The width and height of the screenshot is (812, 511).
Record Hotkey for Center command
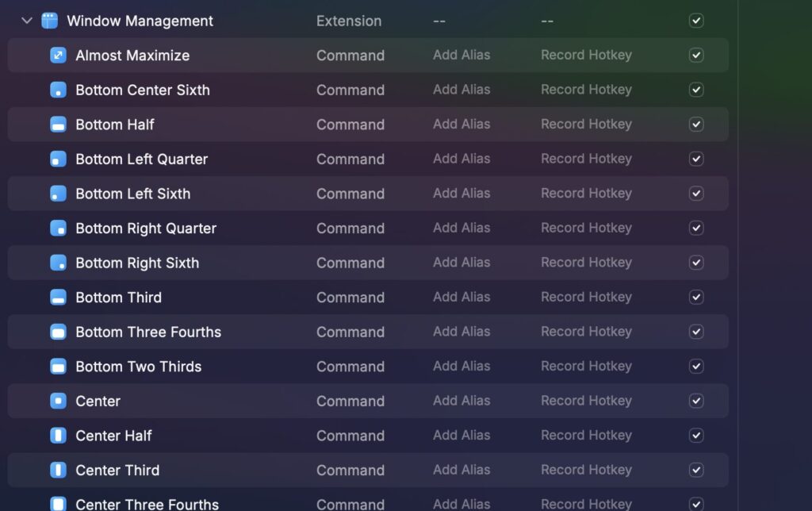click(586, 401)
